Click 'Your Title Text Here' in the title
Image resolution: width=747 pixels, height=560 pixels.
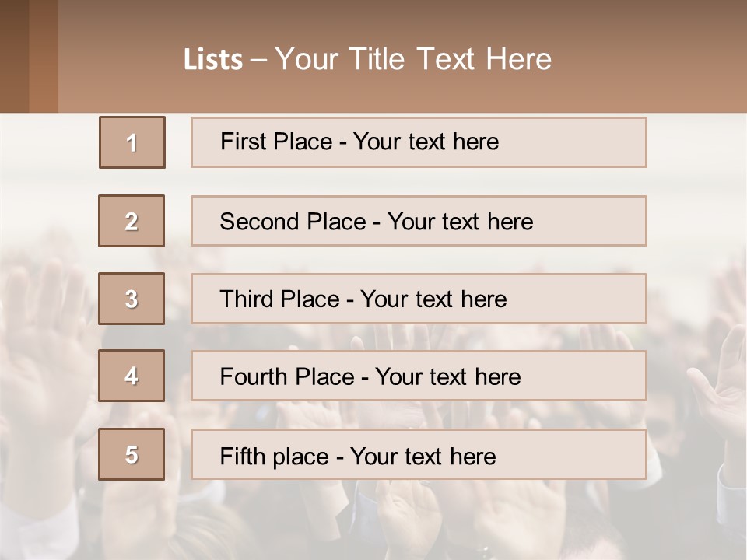pos(413,59)
